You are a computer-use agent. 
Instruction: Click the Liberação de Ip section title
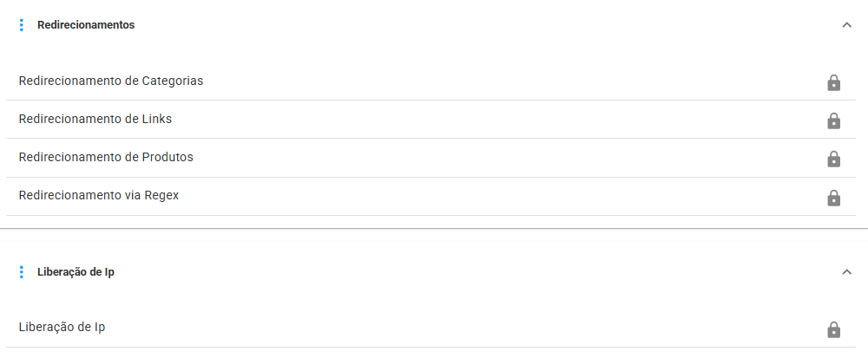tap(76, 272)
